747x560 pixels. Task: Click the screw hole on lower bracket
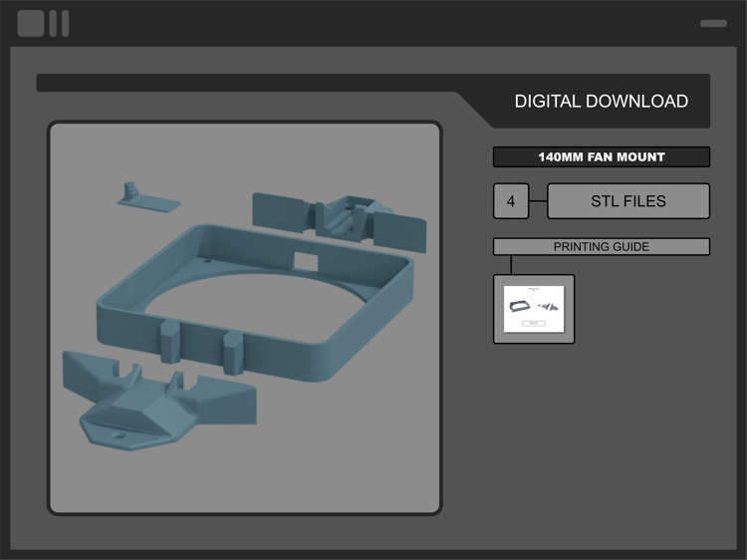click(x=118, y=435)
